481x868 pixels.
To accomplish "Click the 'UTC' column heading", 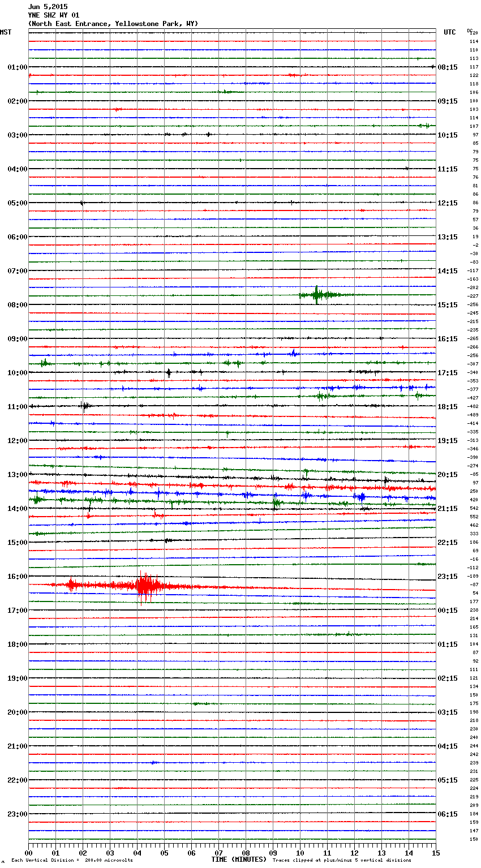I will [450, 32].
